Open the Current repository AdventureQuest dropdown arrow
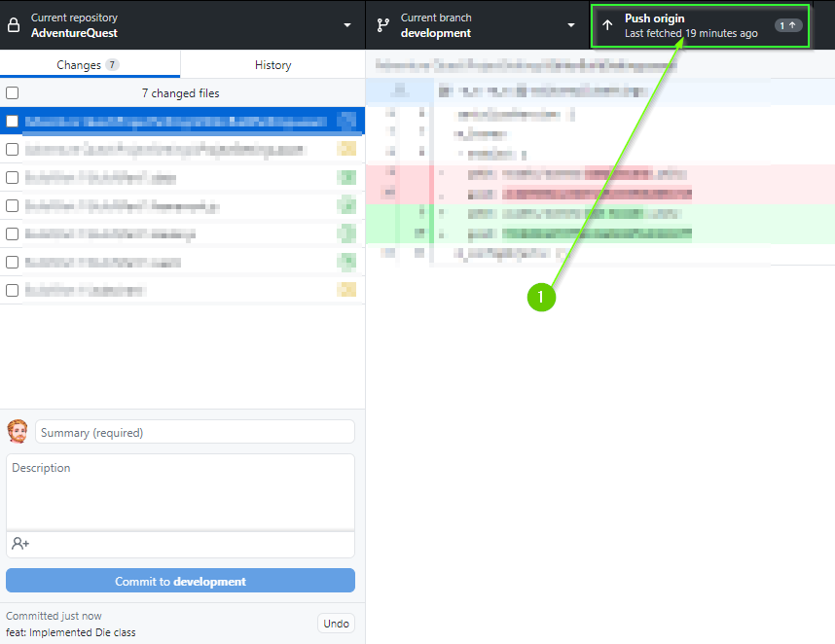 click(347, 25)
